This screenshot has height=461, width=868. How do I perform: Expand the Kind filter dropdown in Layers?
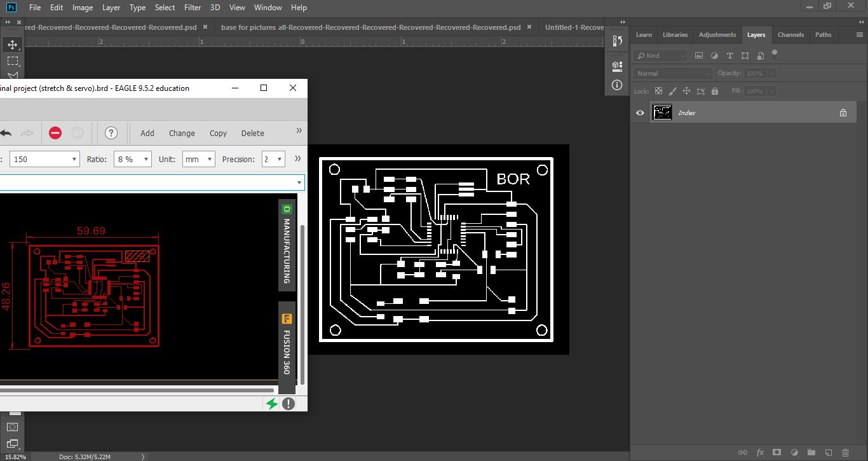point(661,55)
